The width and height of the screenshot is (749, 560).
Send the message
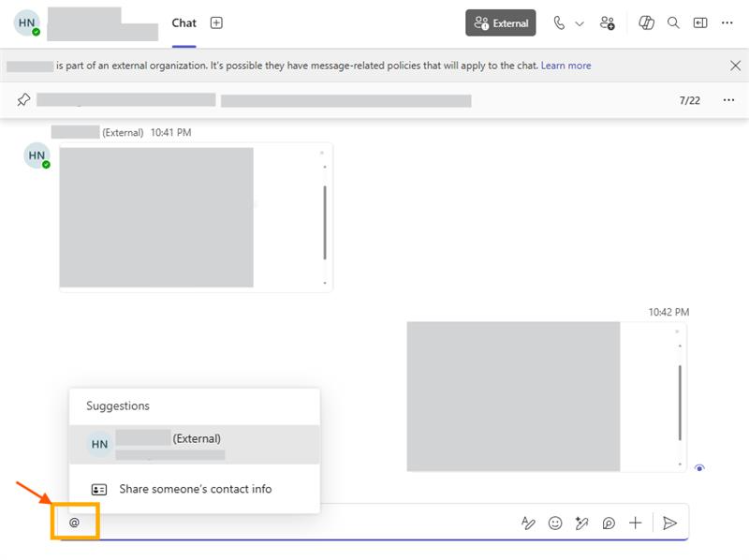point(669,523)
